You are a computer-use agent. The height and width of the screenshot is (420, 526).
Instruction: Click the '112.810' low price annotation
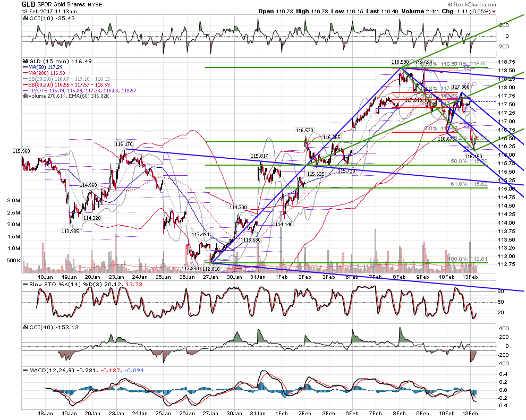[211, 269]
